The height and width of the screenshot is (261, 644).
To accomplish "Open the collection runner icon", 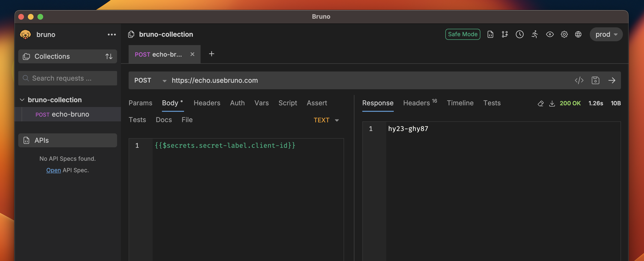I will click(535, 34).
